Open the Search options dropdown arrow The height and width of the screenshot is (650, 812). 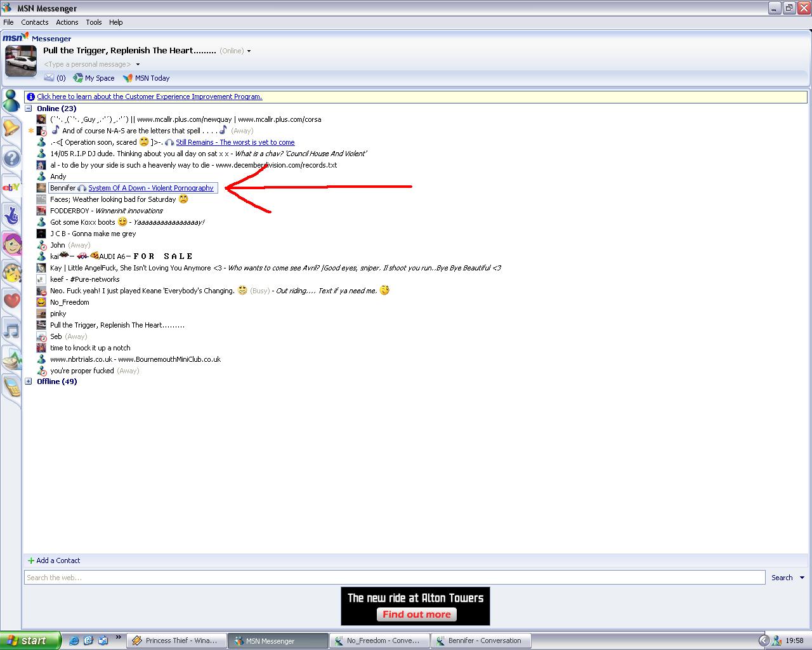tap(802, 578)
